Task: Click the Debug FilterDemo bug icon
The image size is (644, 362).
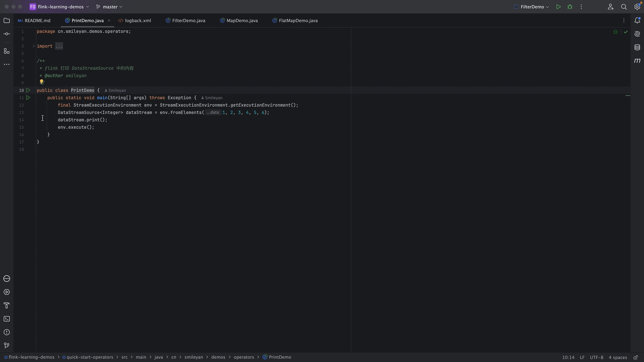Action: click(x=570, y=7)
